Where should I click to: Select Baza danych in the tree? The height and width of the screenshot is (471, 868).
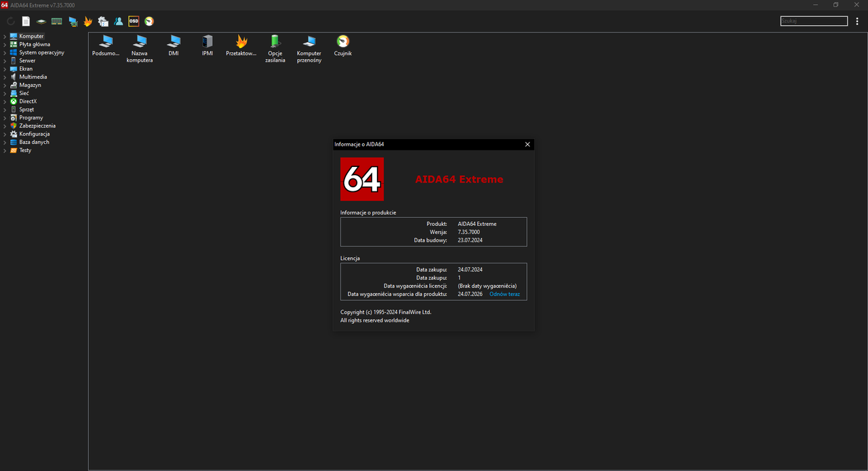(34, 142)
